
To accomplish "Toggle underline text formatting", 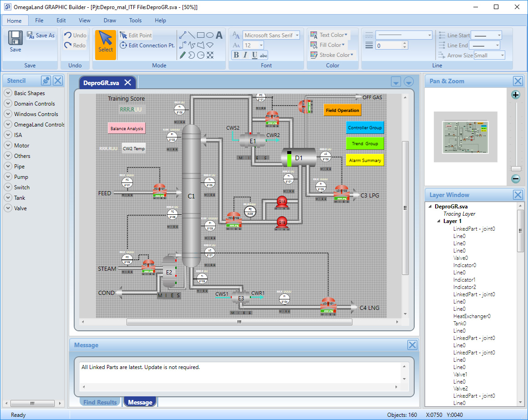I will (x=254, y=55).
